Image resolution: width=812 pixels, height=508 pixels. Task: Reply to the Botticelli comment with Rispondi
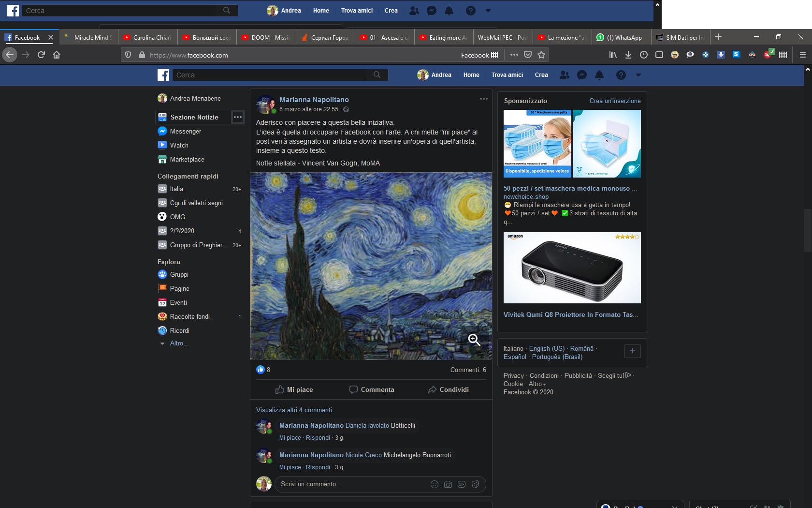click(x=318, y=438)
